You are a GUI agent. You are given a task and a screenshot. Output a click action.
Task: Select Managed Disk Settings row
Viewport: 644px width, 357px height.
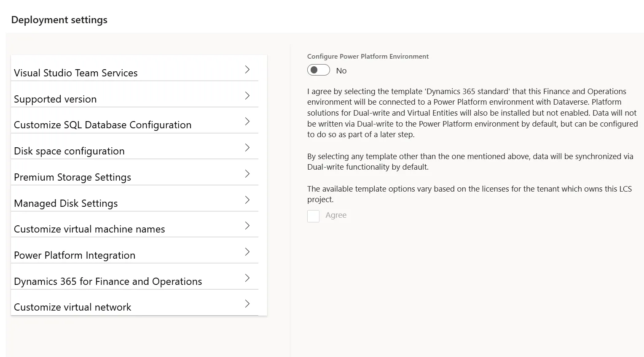(134, 199)
